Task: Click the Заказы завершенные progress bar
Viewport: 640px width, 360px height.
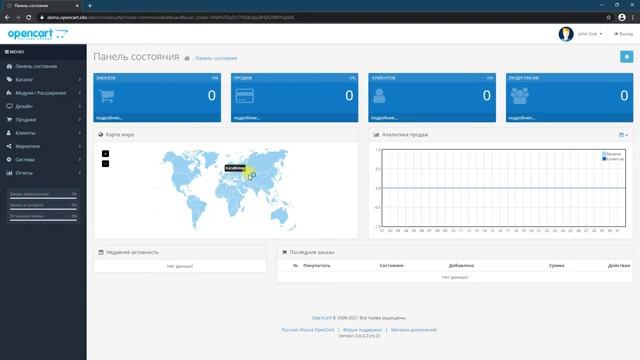Action: point(43,198)
